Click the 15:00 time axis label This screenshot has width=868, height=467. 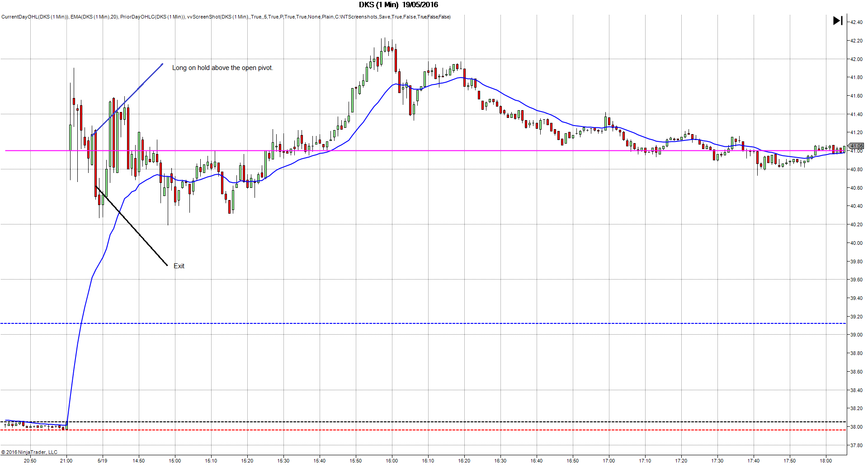tap(175, 461)
